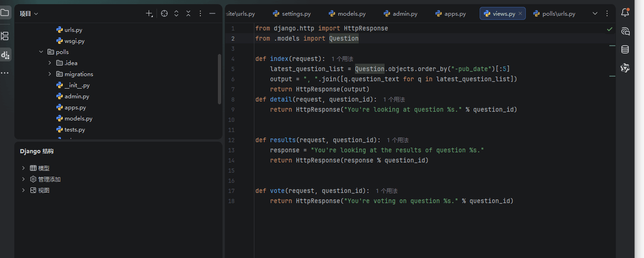Expand the migrations folder
Viewport: 644px width, 258px height.
point(50,74)
